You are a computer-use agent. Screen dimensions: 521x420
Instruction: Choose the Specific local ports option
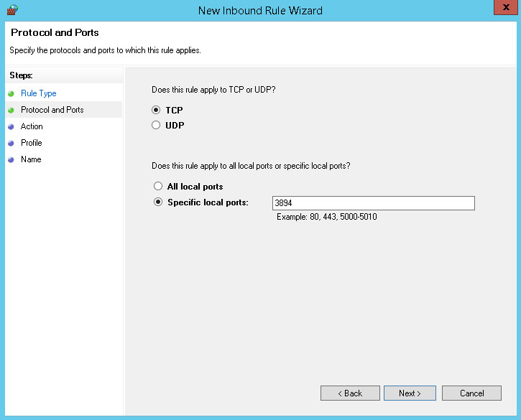tap(158, 202)
